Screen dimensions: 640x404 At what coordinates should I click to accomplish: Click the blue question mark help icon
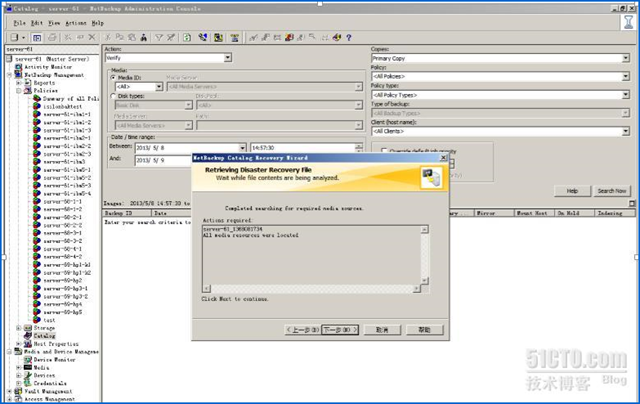[x=349, y=38]
